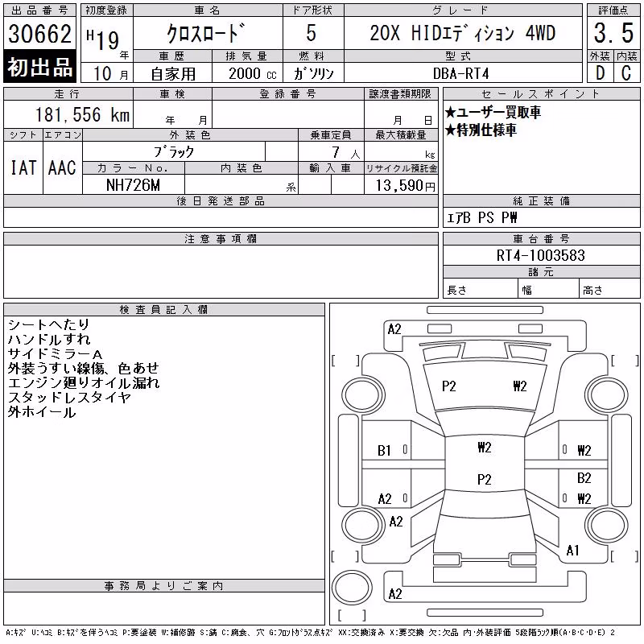This screenshot has height=644, width=644.
Task: Click the B1 mark on the door
Action: pyautogui.click(x=385, y=451)
